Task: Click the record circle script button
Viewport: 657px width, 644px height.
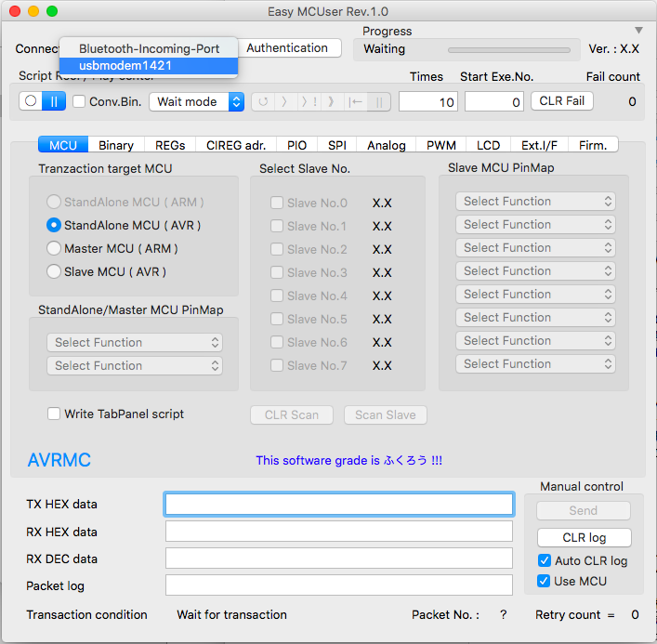Action: click(x=31, y=101)
